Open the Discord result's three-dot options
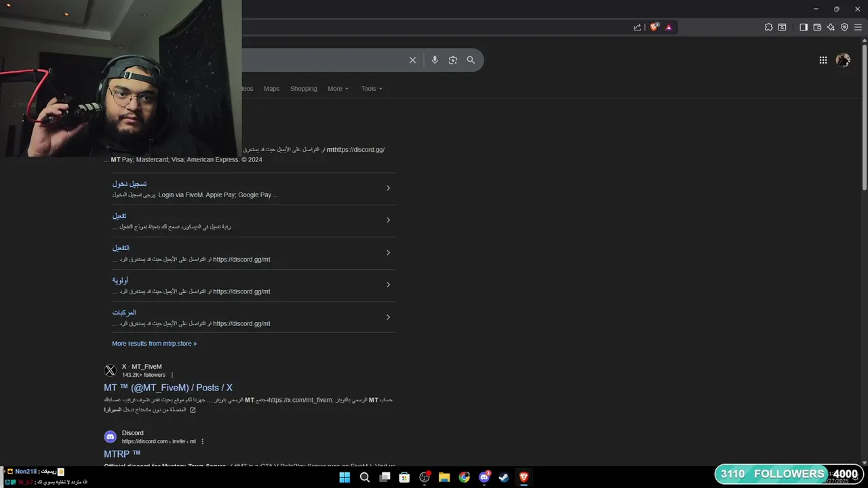This screenshot has height=488, width=868. (x=202, y=441)
